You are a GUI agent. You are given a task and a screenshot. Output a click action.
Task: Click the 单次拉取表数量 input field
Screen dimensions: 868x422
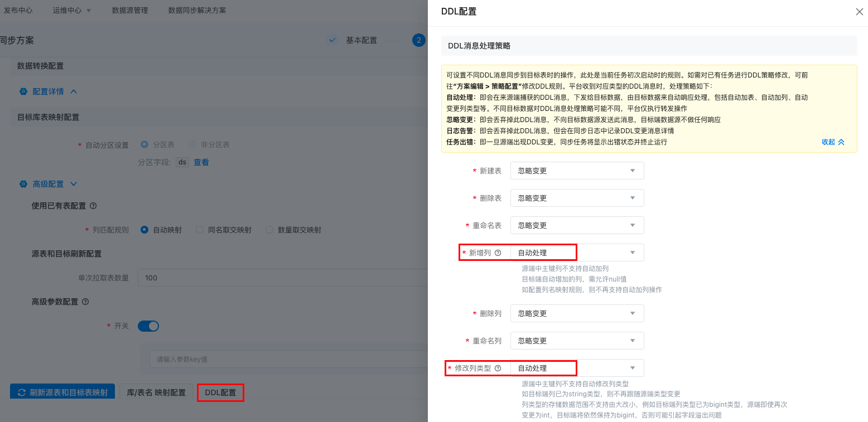point(283,278)
